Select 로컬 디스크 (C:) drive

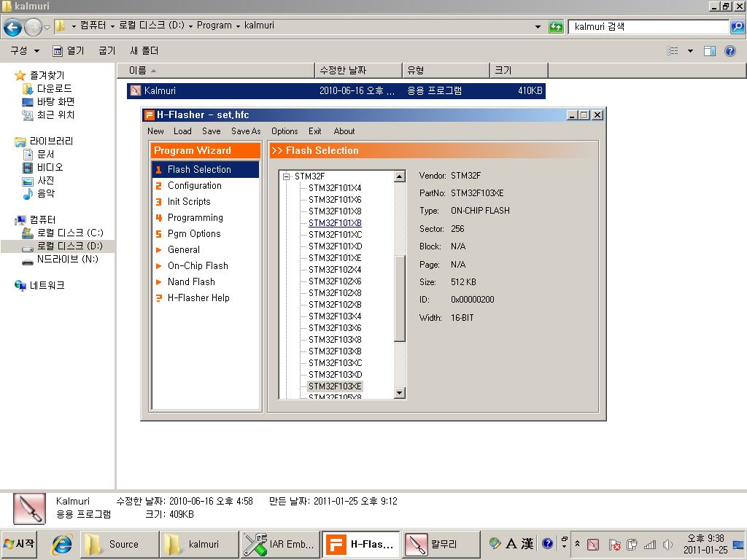coord(69,233)
